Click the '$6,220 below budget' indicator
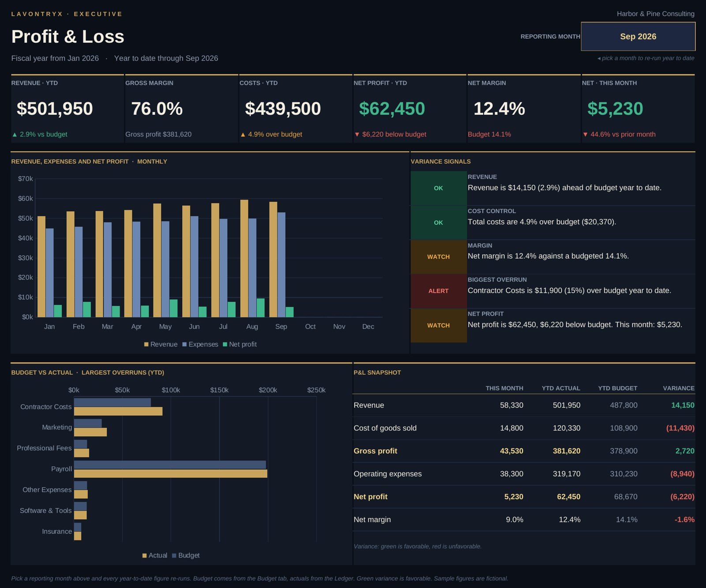 pyautogui.click(x=390, y=134)
